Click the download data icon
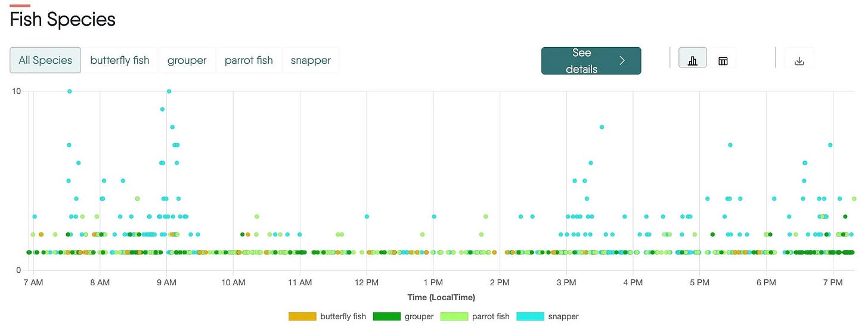This screenshot has height=333, width=868. [x=799, y=60]
